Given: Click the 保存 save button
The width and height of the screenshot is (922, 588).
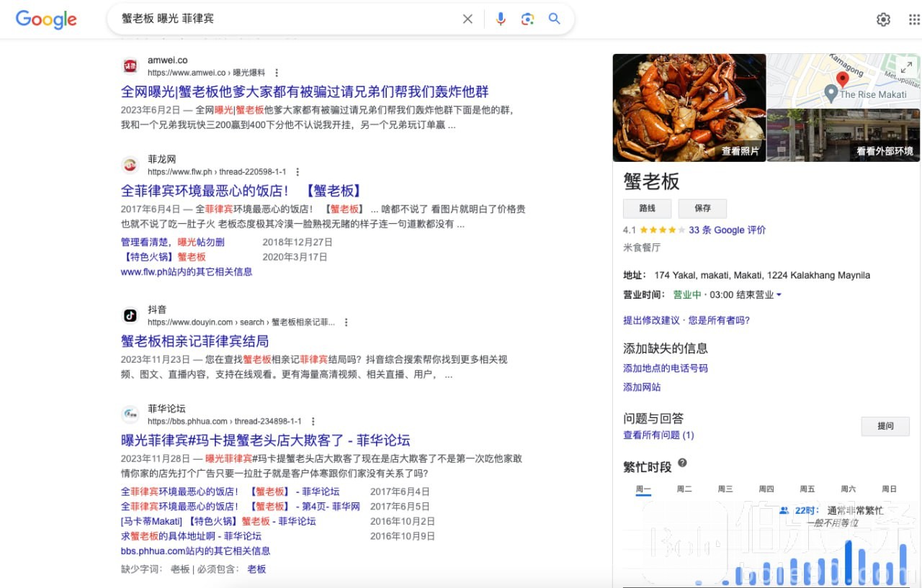Looking at the screenshot, I should click(702, 209).
